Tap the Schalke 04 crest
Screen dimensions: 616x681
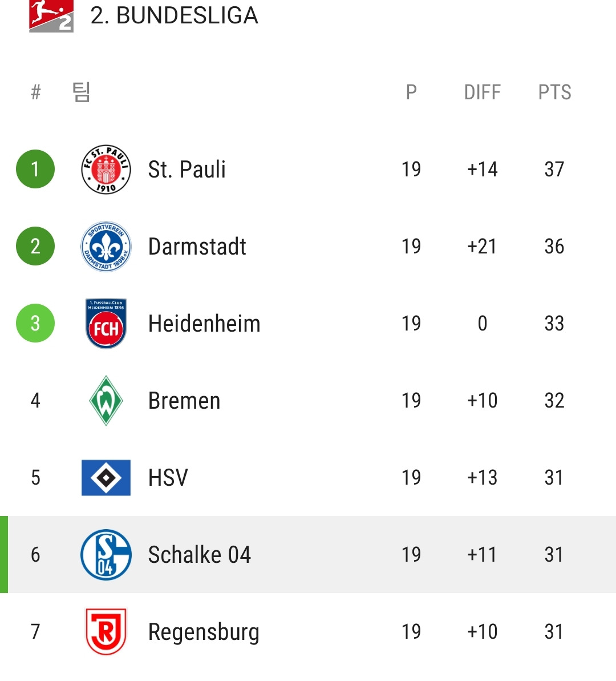point(106,555)
